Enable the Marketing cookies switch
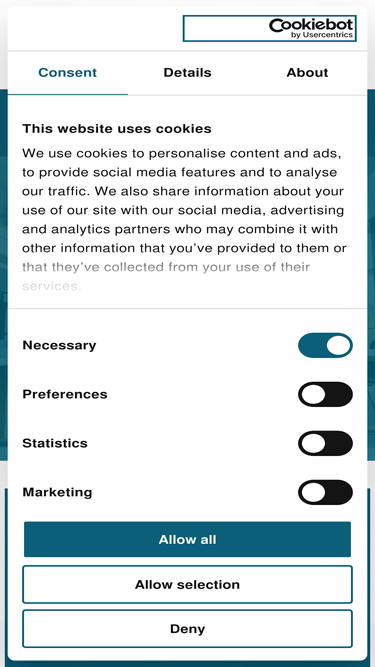 pos(325,492)
